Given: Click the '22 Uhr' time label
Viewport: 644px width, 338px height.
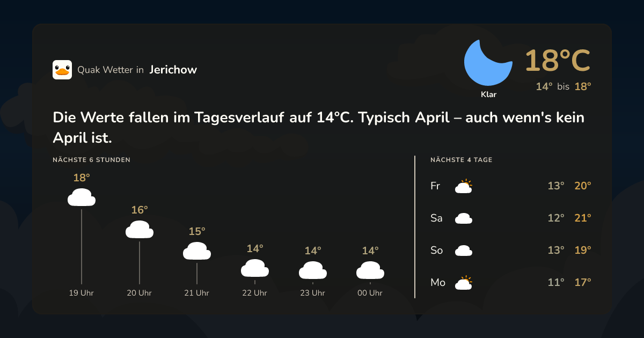Looking at the screenshot, I should [x=255, y=293].
